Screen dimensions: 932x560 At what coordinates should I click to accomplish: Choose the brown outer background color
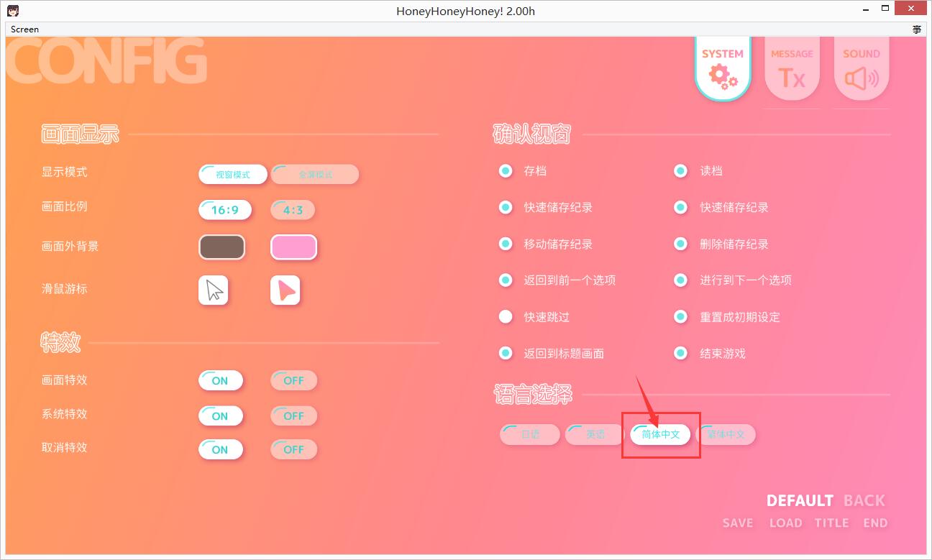221,247
